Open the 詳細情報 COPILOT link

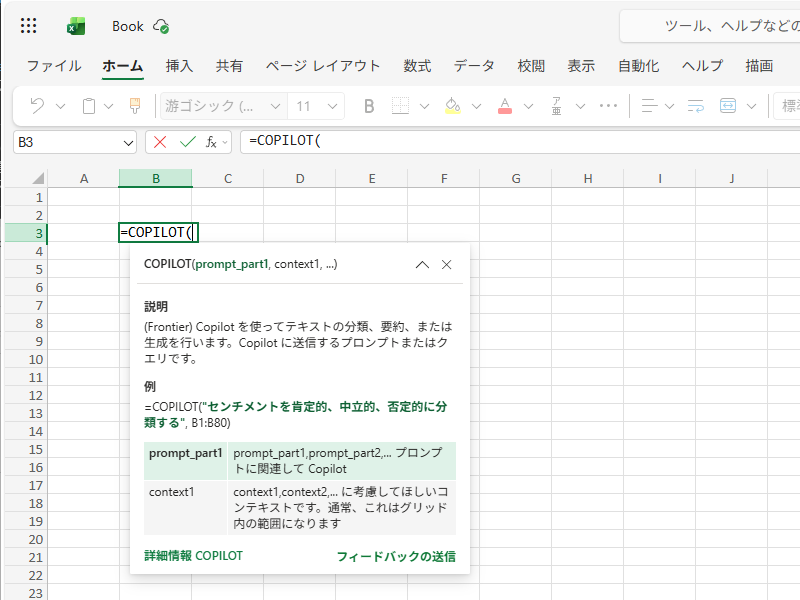coord(193,556)
